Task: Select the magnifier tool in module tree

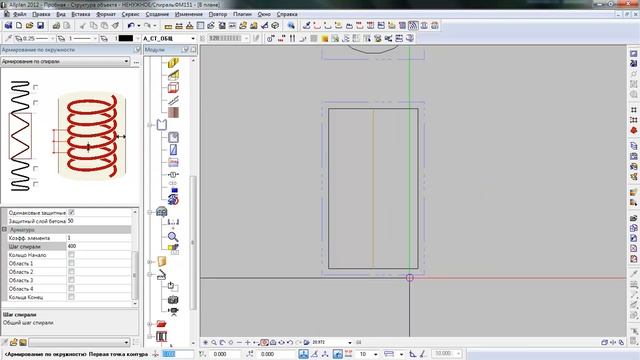Action: pyautogui.click(x=173, y=237)
